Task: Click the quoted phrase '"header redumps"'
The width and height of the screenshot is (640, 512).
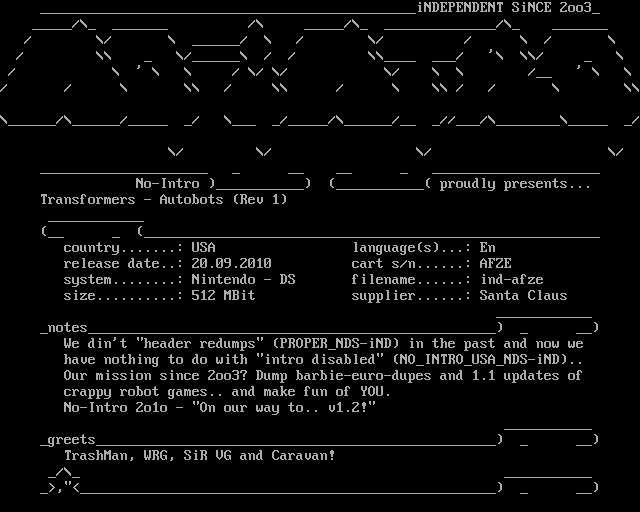Action: click(199, 344)
